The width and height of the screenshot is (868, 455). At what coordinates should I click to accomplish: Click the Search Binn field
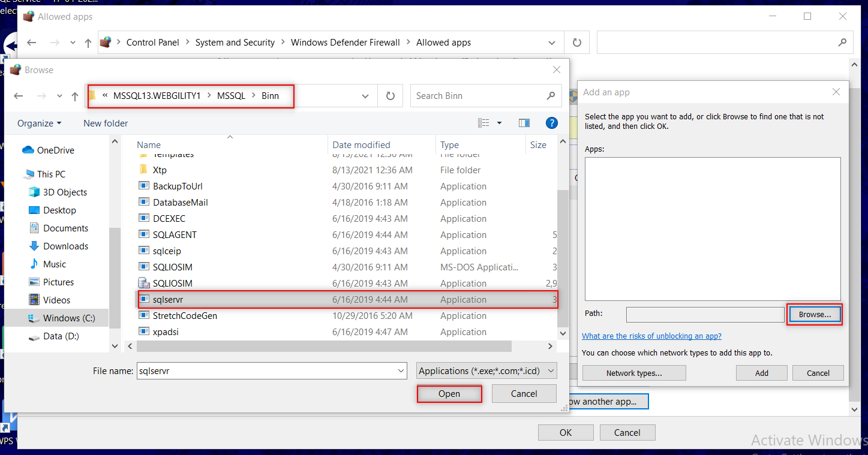click(x=485, y=96)
